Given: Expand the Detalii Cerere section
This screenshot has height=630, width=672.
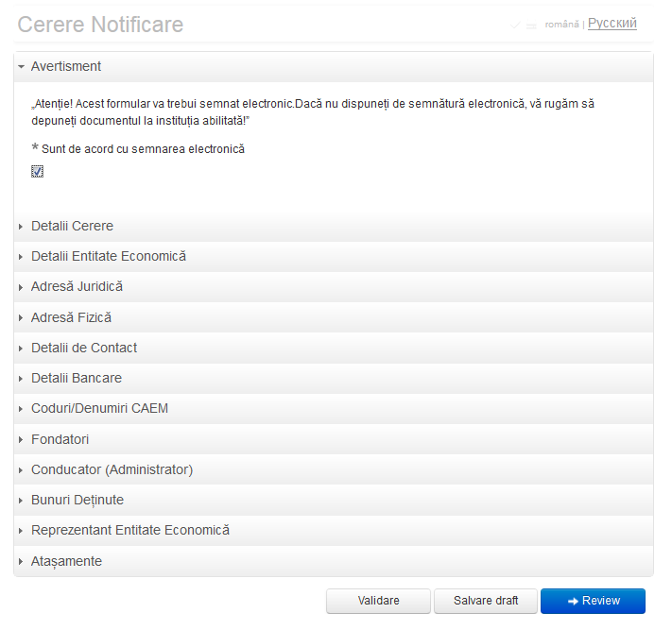Looking at the screenshot, I should coord(72,227).
